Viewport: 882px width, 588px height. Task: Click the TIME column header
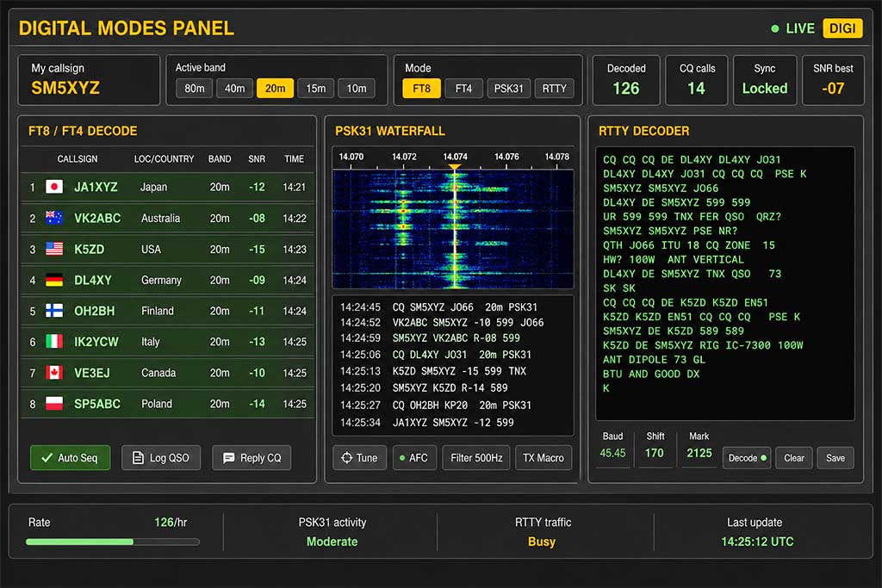(294, 159)
